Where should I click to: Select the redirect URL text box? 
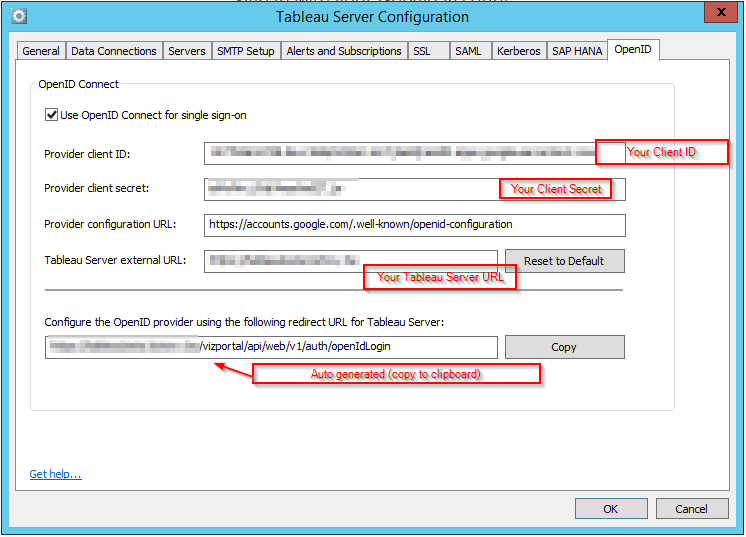pyautogui.click(x=271, y=347)
